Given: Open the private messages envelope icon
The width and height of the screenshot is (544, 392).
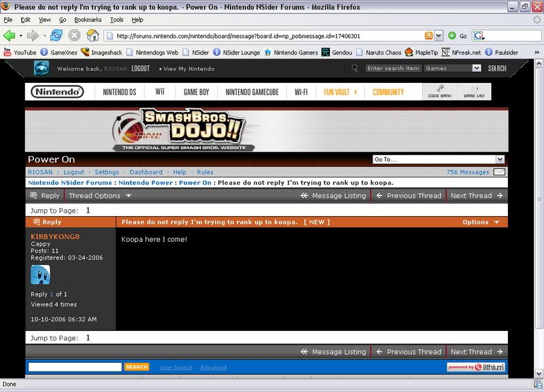Looking at the screenshot, I should click(499, 172).
